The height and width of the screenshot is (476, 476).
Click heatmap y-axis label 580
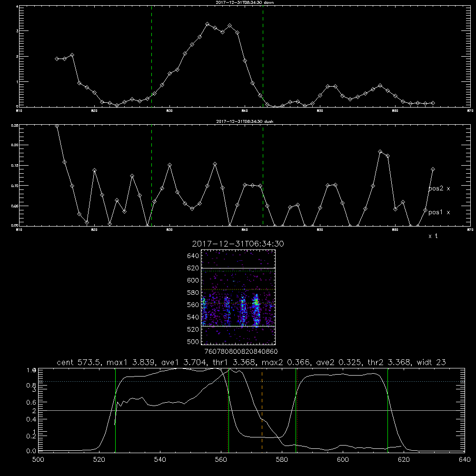point(193,293)
